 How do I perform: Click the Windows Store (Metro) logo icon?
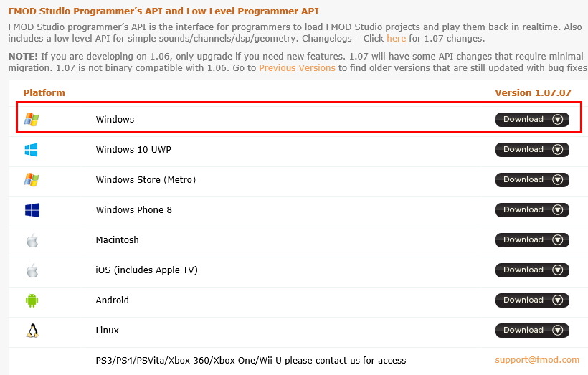click(x=32, y=180)
